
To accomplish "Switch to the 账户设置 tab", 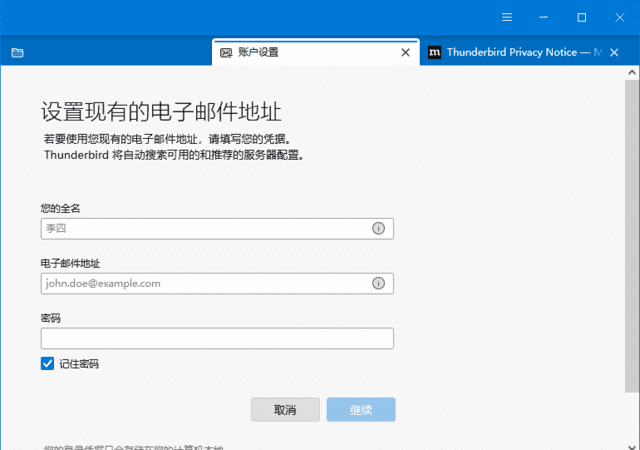I will coord(316,52).
